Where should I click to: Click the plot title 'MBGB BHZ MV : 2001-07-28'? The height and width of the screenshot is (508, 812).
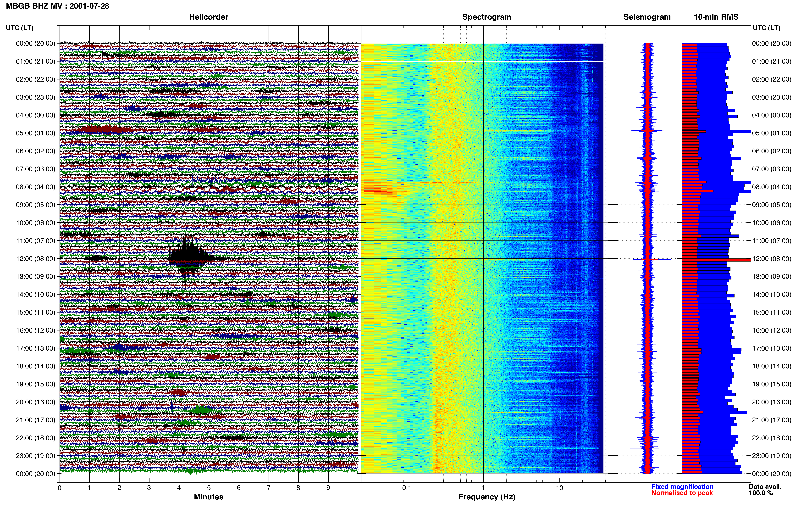click(57, 6)
